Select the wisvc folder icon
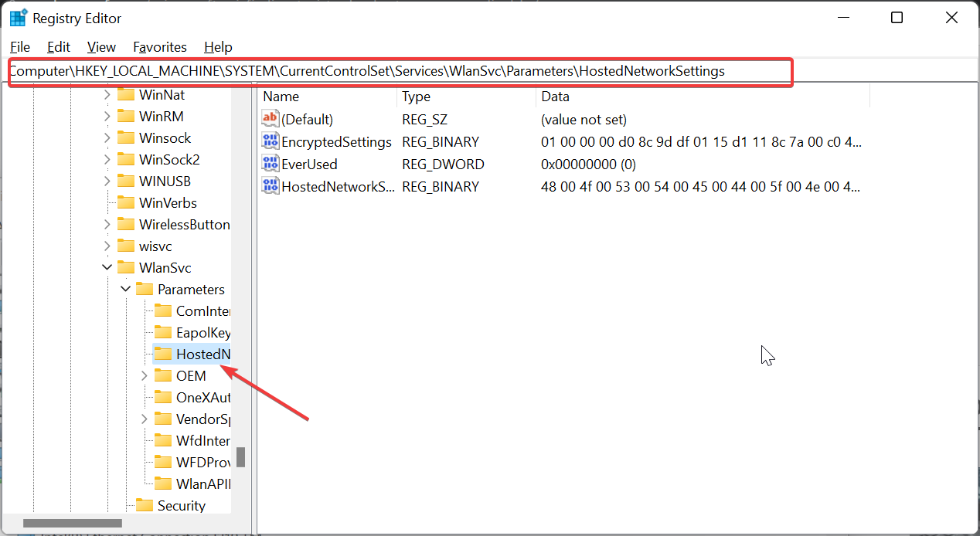The width and height of the screenshot is (980, 536). [126, 246]
